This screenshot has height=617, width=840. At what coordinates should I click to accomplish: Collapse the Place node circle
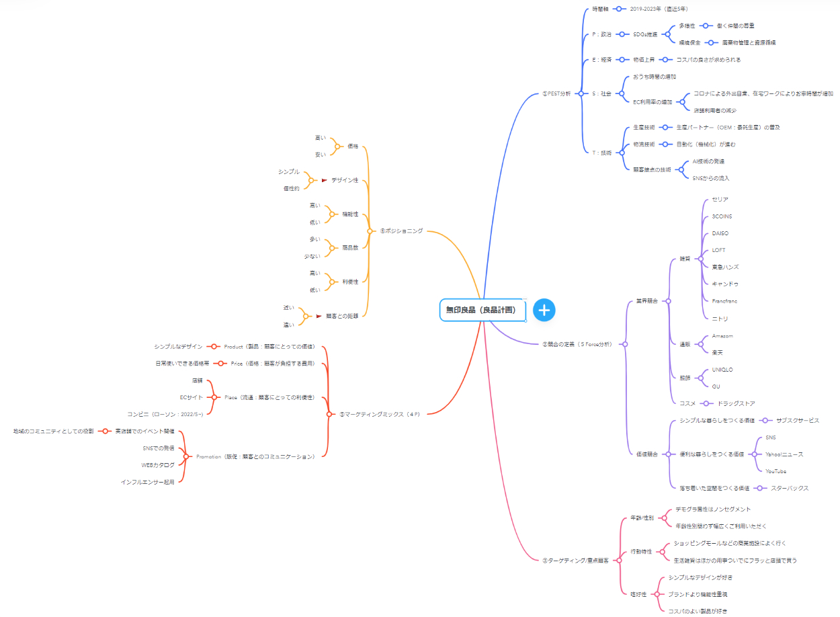pos(214,397)
